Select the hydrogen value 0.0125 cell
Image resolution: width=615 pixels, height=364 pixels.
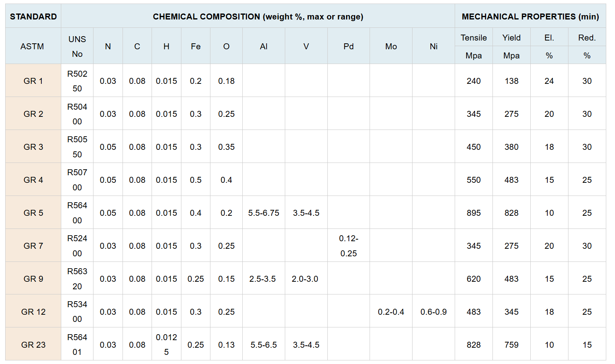tap(166, 345)
